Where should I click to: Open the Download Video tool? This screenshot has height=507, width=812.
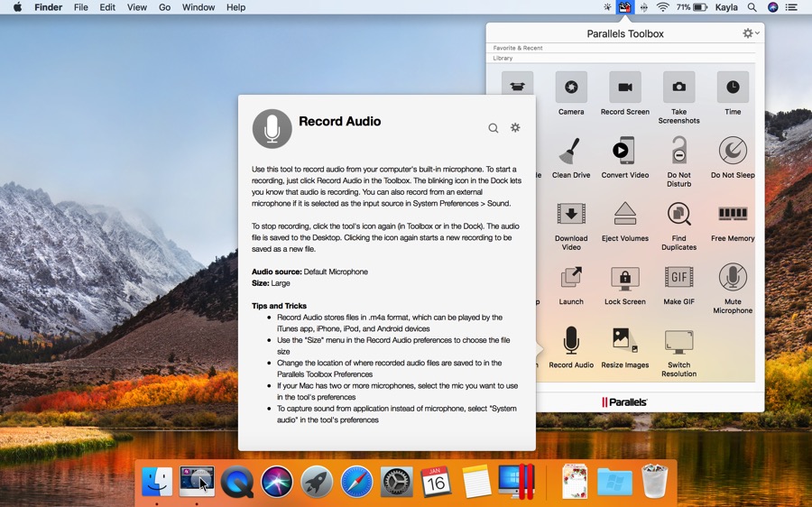(571, 225)
